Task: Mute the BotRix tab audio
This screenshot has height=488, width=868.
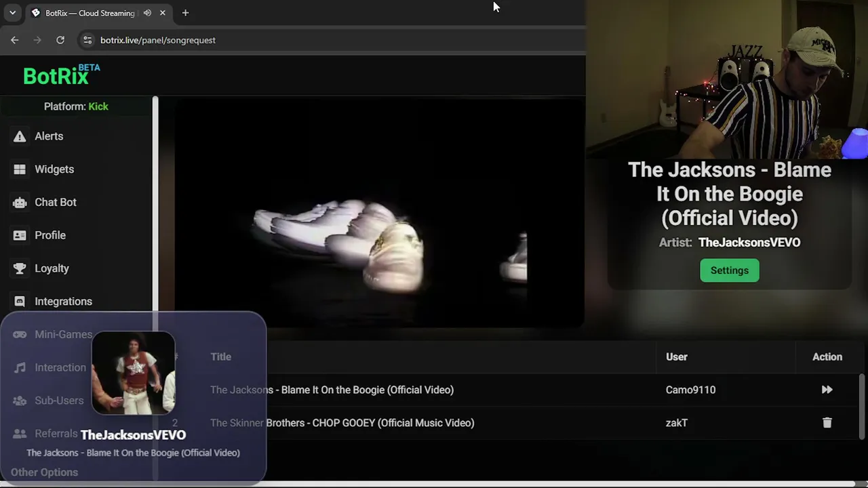Action: click(x=147, y=13)
